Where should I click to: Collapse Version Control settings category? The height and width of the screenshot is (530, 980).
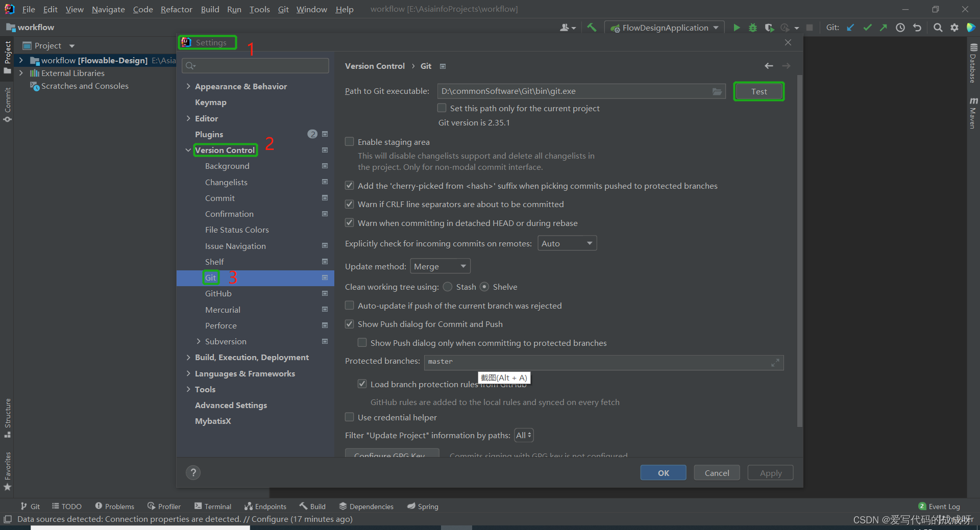click(188, 150)
